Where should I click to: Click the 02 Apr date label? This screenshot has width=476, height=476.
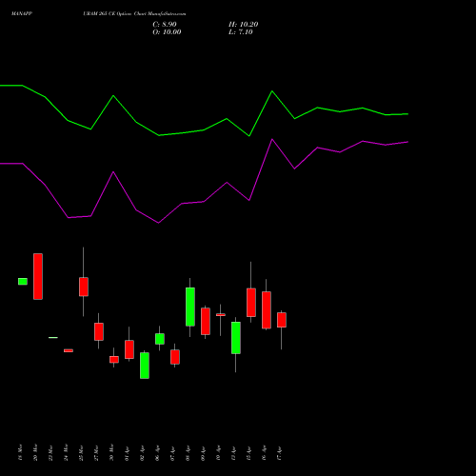pos(142,452)
